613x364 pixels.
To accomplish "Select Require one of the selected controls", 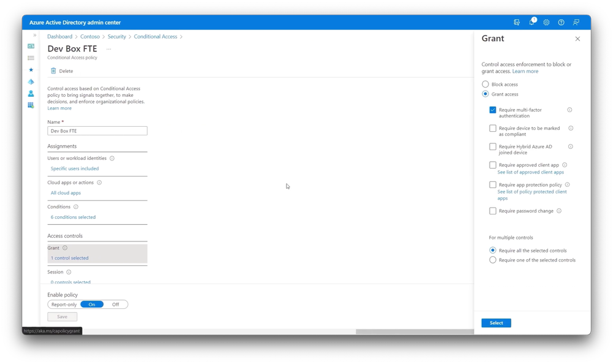I will point(493,260).
